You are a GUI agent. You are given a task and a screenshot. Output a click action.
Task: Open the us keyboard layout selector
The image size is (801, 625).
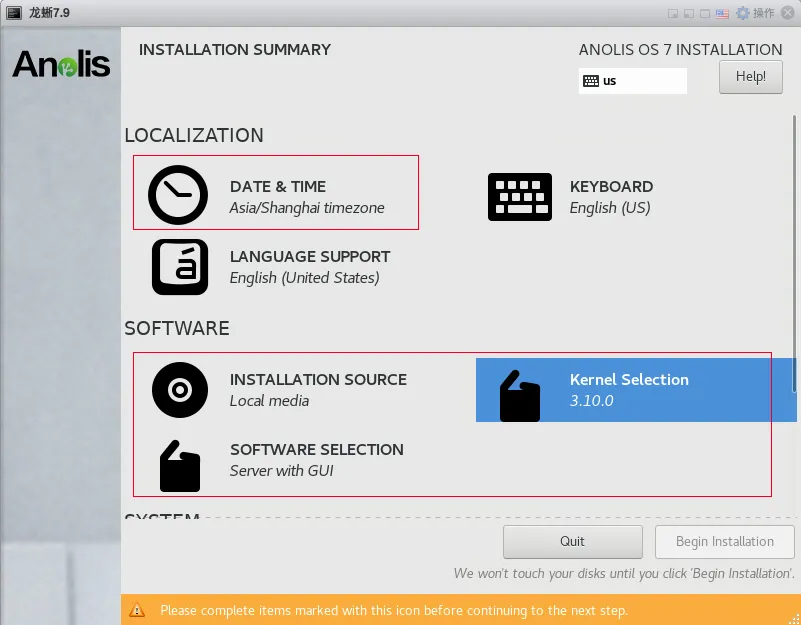[x=632, y=80]
